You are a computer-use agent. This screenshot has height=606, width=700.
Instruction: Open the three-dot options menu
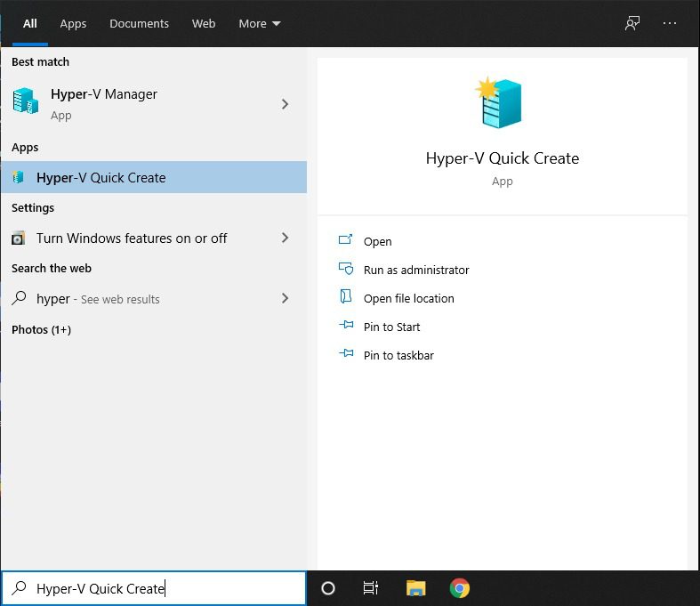pyautogui.click(x=670, y=24)
